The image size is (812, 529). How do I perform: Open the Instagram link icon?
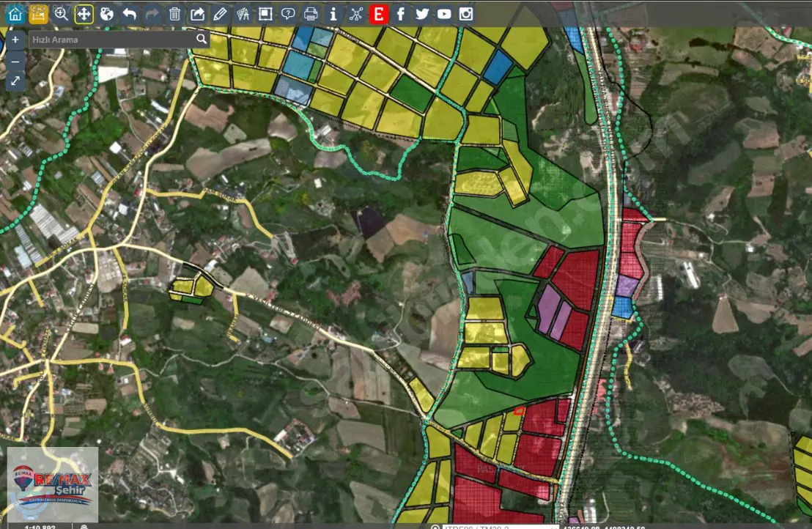pos(466,14)
